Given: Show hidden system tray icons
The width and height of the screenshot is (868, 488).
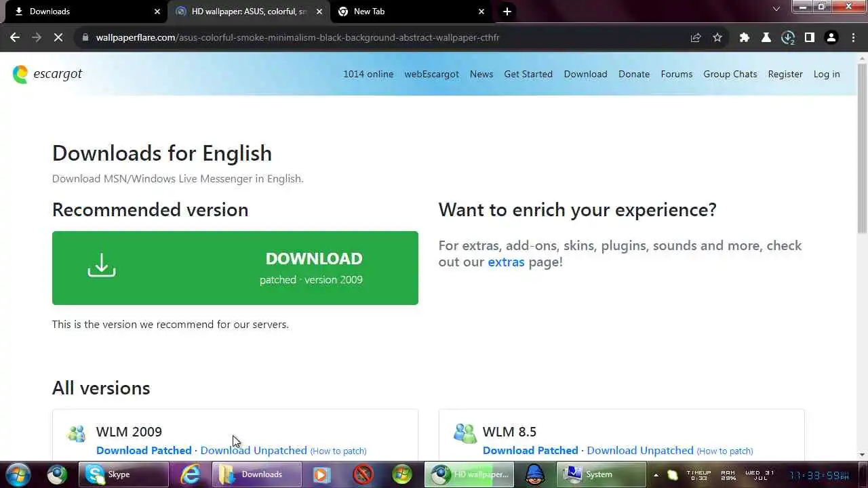Looking at the screenshot, I should click(656, 474).
